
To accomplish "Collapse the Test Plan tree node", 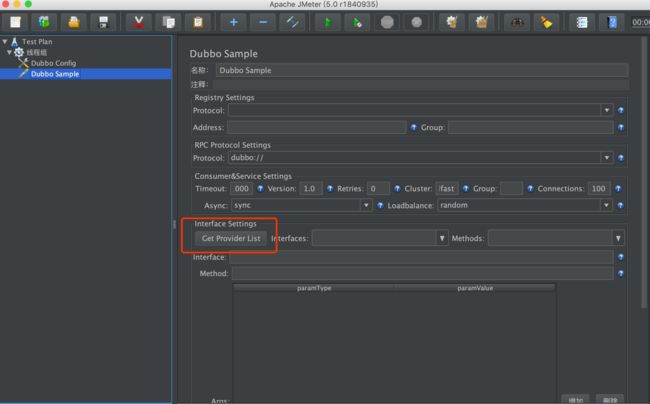I will [5, 41].
